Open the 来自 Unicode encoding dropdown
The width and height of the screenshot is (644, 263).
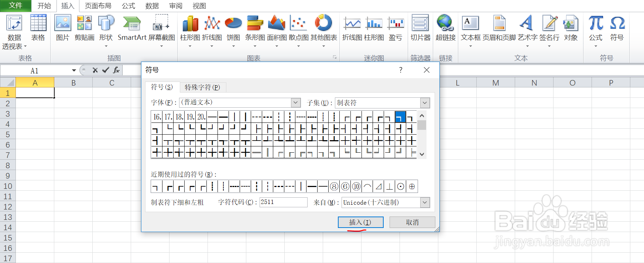[x=425, y=202]
